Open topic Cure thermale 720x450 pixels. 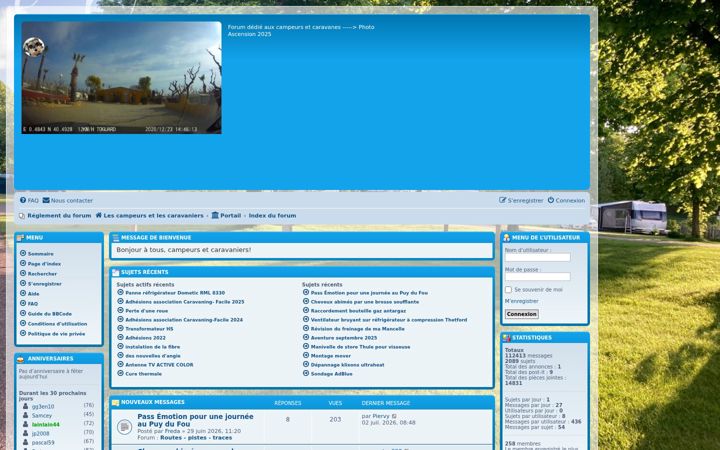click(143, 374)
